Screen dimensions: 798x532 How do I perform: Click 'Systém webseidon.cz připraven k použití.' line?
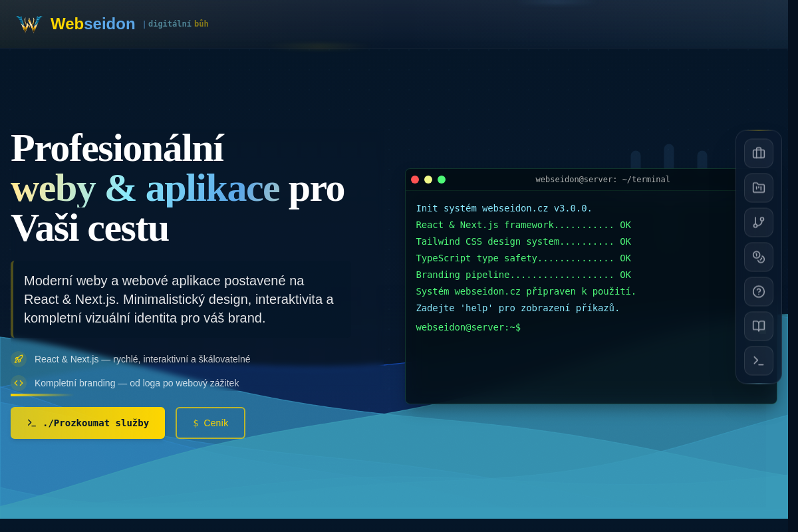click(526, 291)
